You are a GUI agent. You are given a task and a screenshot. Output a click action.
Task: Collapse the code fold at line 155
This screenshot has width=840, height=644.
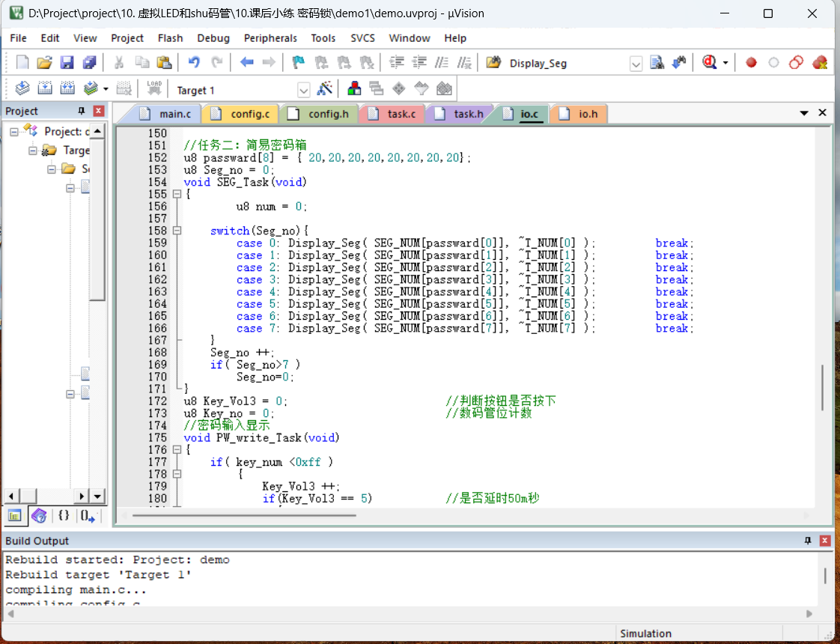(177, 195)
